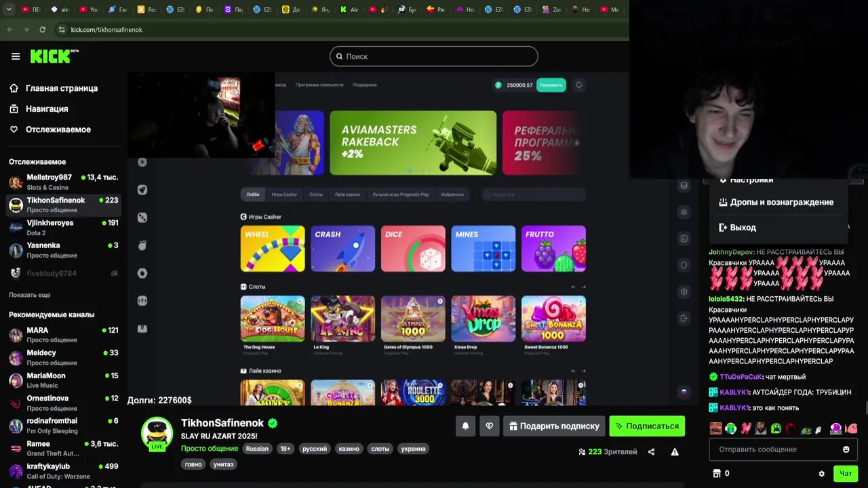The width and height of the screenshot is (868, 488).
Task: Open the share stream icon
Action: tap(651, 452)
